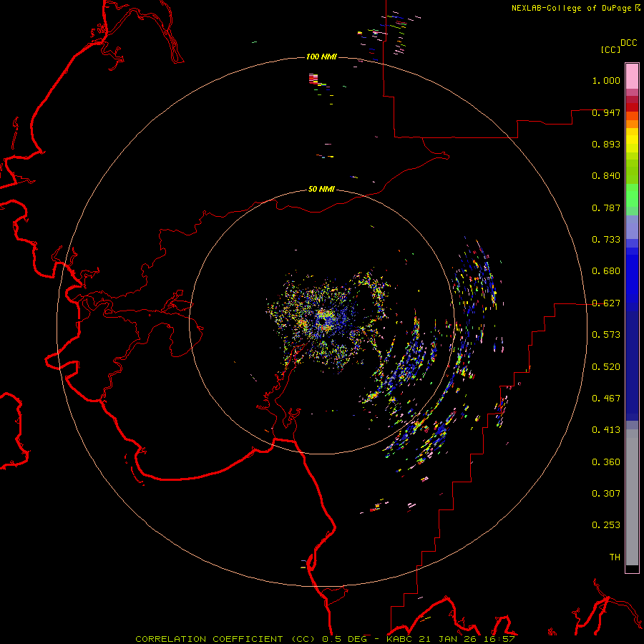Image resolution: width=644 pixels, height=644 pixels.
Task: Click the [CC] legend unit label
Action: click(x=611, y=49)
